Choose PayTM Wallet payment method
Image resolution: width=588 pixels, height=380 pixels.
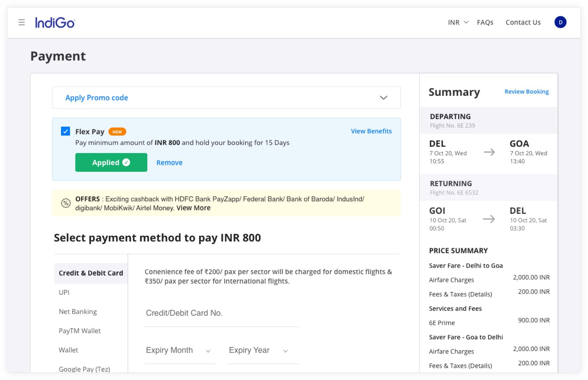[80, 331]
